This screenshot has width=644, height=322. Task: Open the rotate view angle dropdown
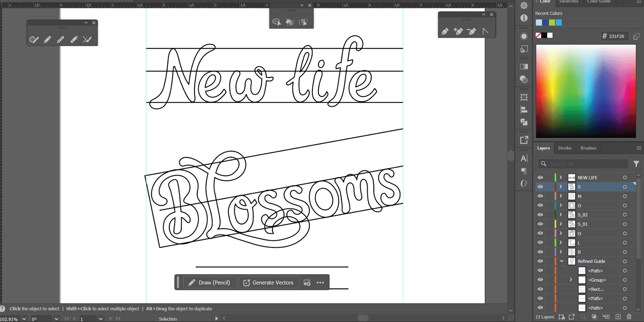point(56,319)
